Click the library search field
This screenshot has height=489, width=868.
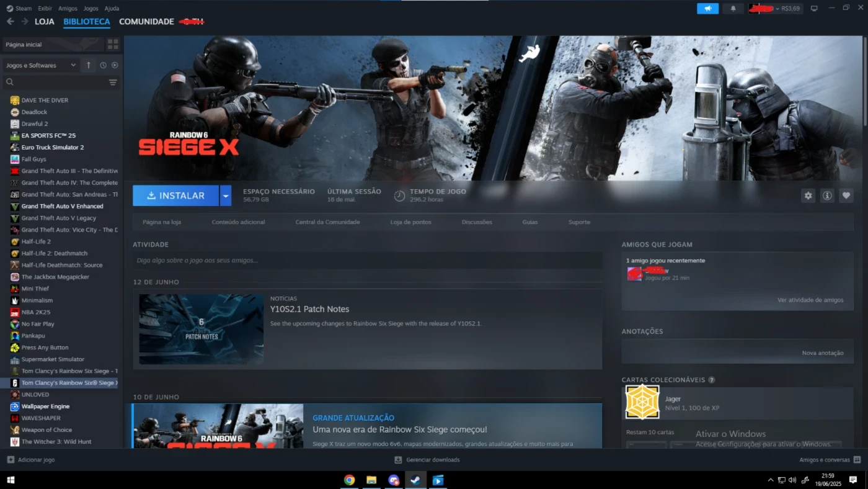click(x=61, y=82)
